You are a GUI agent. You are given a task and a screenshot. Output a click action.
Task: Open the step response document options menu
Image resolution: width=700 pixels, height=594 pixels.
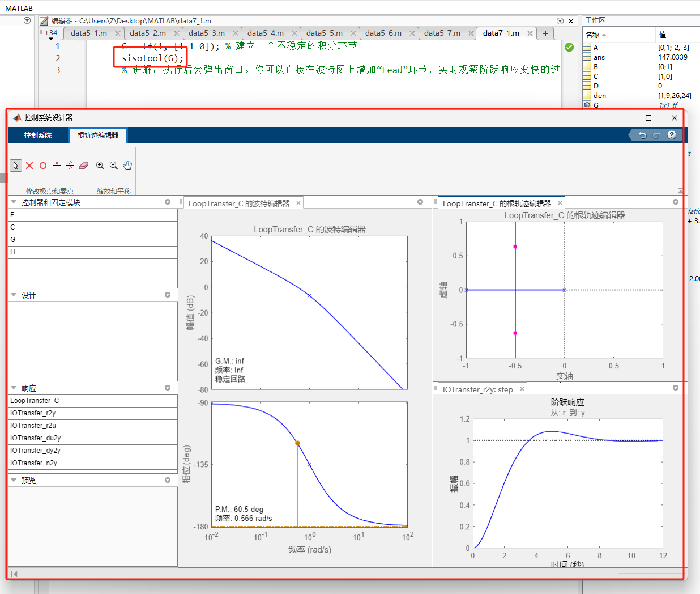676,388
